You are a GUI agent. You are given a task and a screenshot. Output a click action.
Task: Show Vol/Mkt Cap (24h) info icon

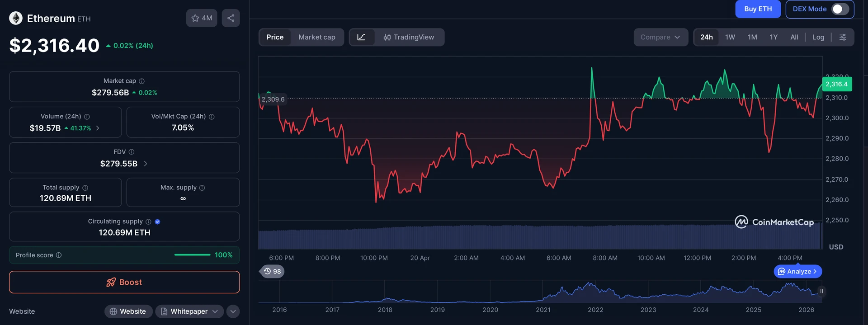tap(212, 117)
